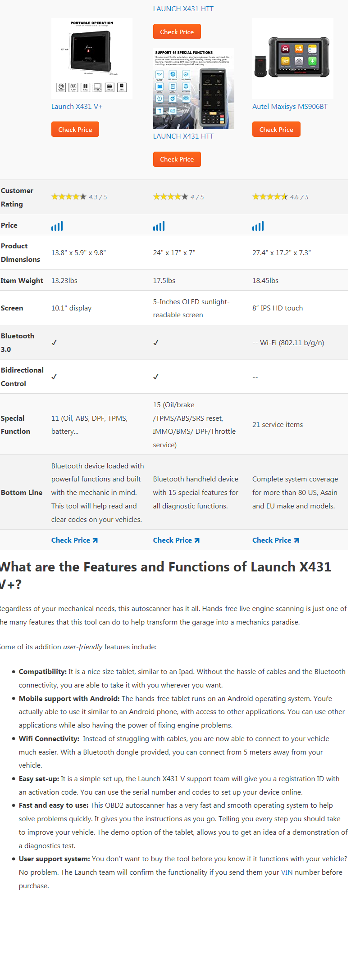351x980 pixels.
Task: Click the 4.3 / 5 star rating
Action: 79,197
